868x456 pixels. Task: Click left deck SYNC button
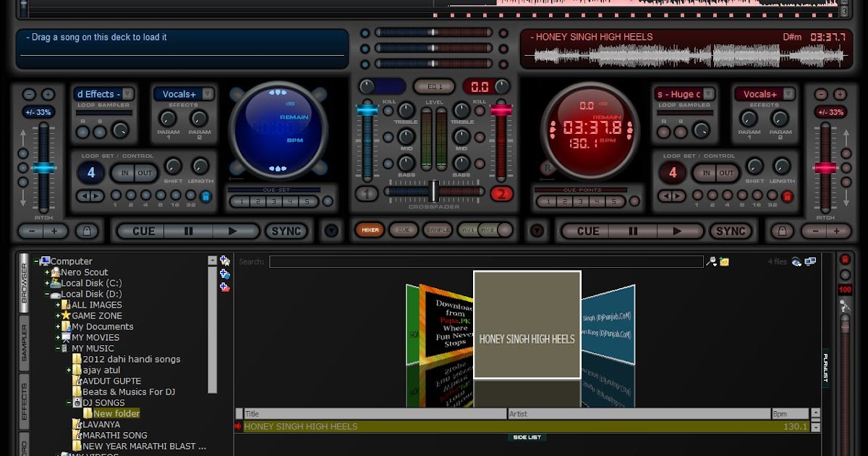pos(286,231)
